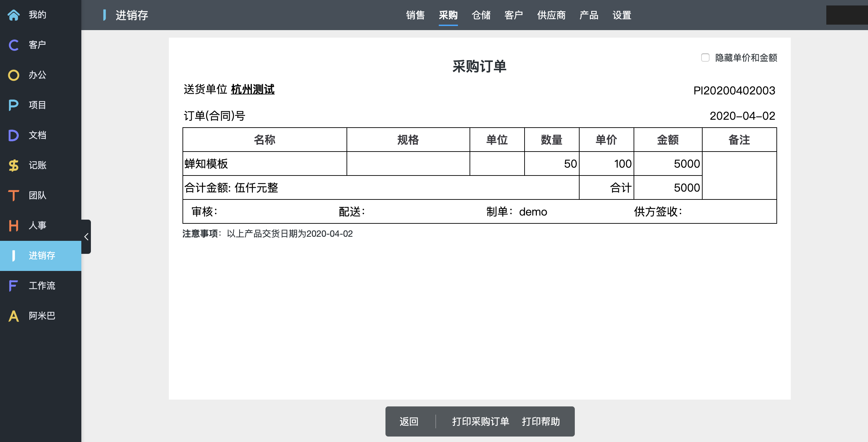Viewport: 868px width, 442px height.
Task: Open the 客户 module C icon
Action: pos(14,45)
